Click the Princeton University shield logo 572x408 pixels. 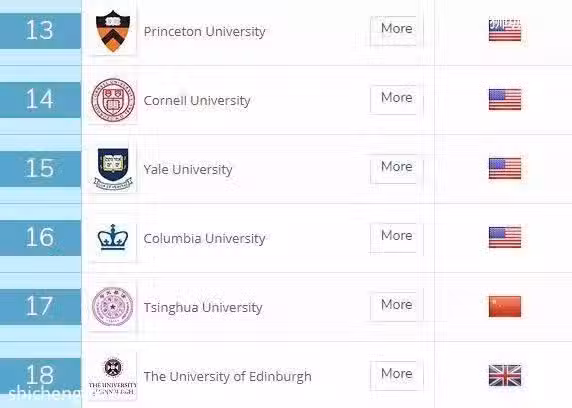[x=113, y=31]
